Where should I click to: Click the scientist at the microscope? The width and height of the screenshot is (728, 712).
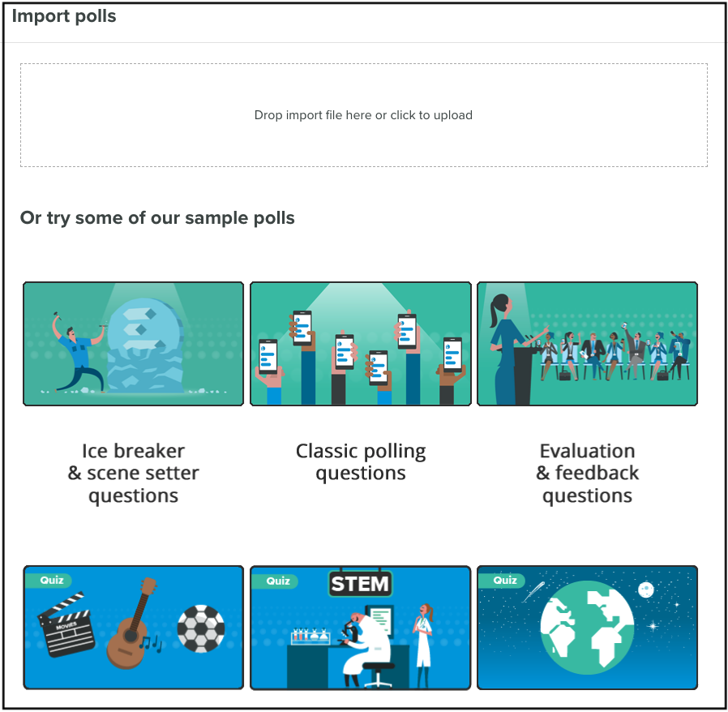[x=366, y=647]
